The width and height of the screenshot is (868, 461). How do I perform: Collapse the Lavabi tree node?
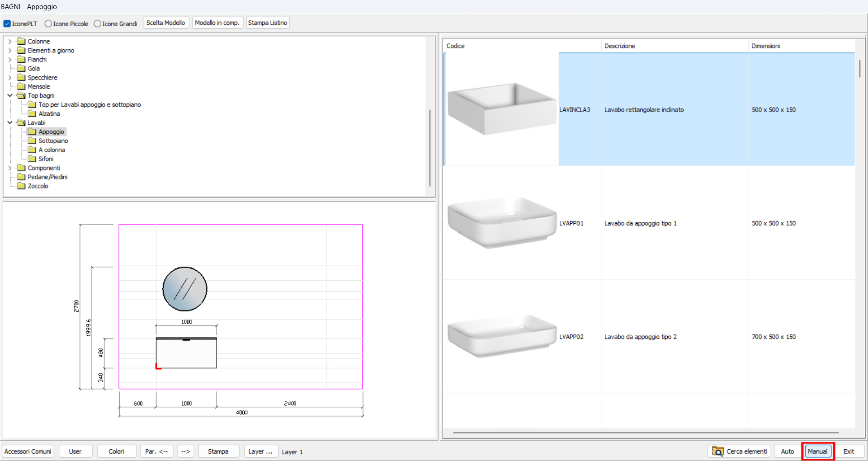pyautogui.click(x=10, y=122)
